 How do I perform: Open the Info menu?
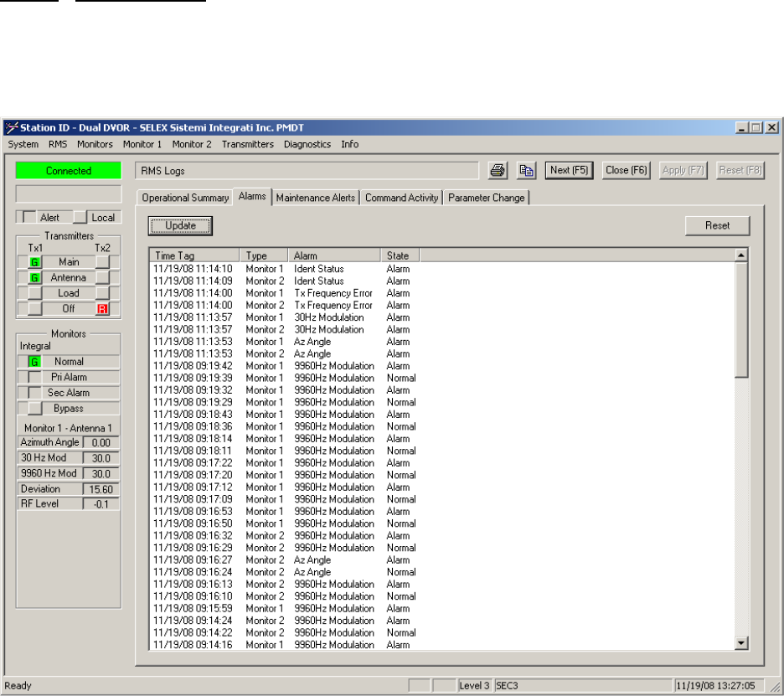click(349, 145)
